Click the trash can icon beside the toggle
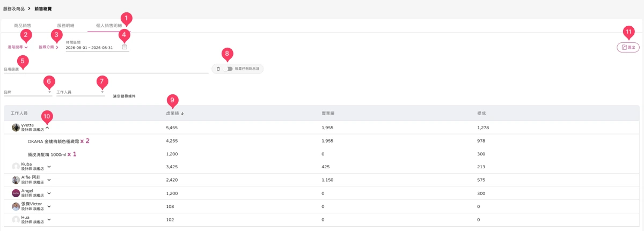Image resolution: width=644 pixels, height=231 pixels. tap(218, 69)
